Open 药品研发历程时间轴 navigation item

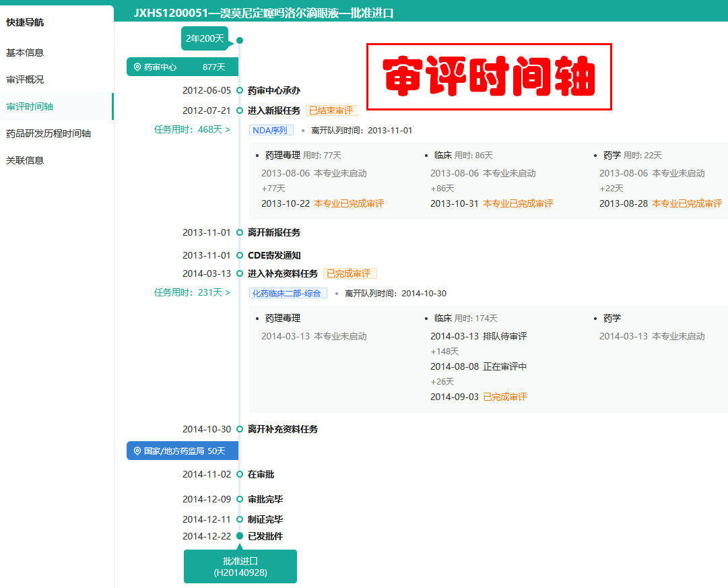pyautogui.click(x=48, y=133)
